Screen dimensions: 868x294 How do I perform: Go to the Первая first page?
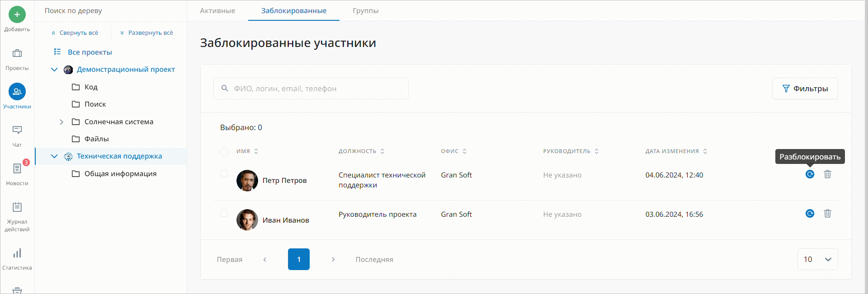coord(230,260)
